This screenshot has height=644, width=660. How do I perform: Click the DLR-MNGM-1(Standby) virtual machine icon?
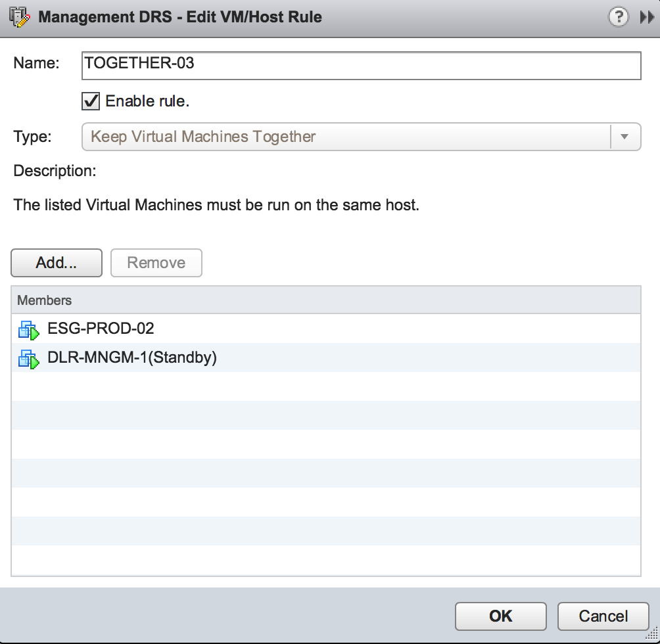point(28,359)
